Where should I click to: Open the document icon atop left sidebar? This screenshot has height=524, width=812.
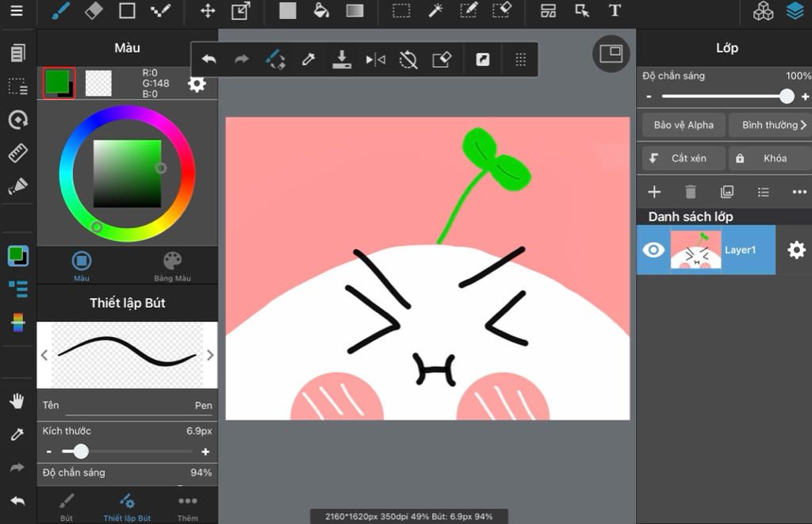pyautogui.click(x=17, y=53)
